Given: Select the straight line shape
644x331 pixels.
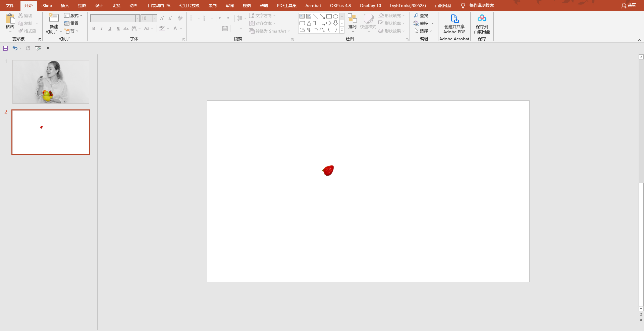Looking at the screenshot, I should click(316, 16).
